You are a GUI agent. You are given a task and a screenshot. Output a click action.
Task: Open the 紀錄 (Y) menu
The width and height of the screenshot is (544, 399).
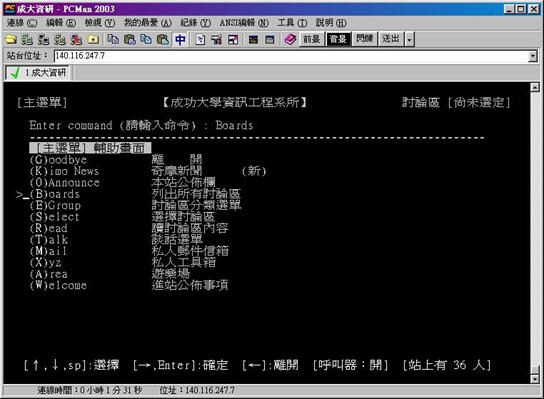[195, 23]
